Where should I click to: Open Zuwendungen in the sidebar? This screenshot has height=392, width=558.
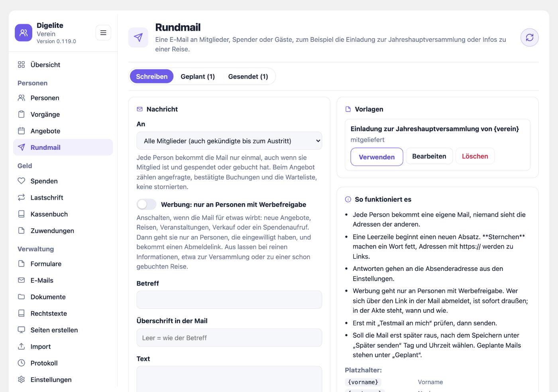[x=63, y=231]
